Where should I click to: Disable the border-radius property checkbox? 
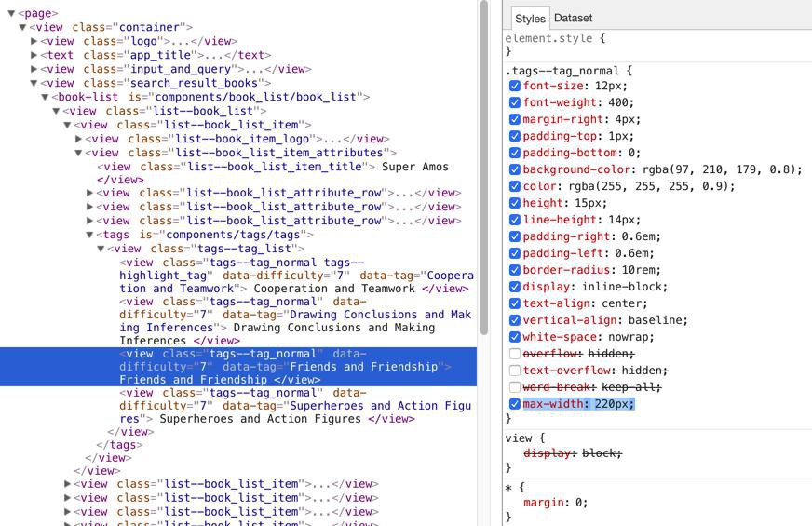(x=515, y=270)
